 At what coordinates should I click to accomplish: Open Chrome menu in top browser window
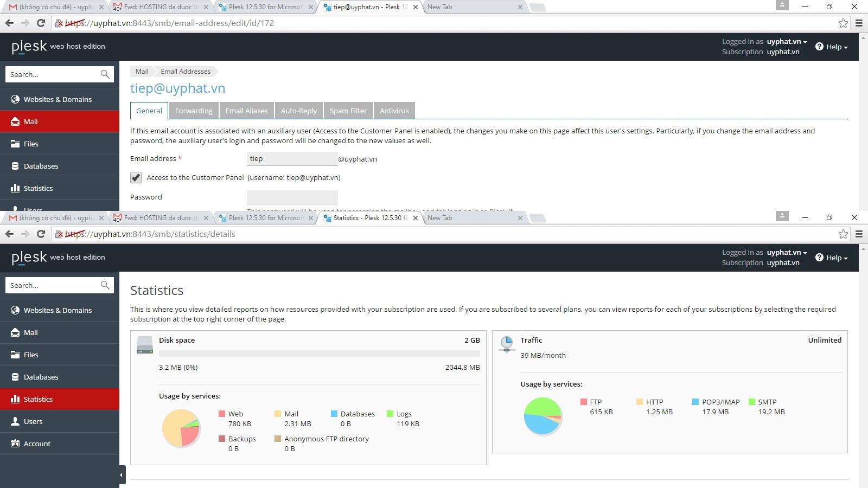point(859,23)
